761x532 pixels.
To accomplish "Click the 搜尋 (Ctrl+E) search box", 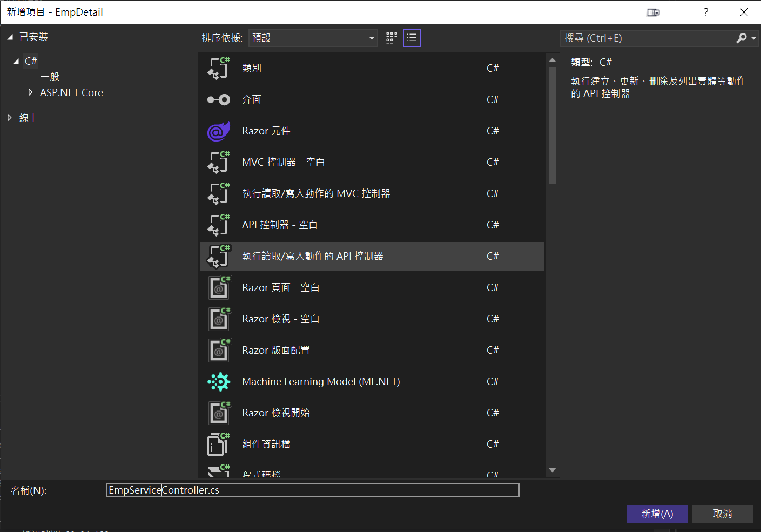I will pos(647,38).
